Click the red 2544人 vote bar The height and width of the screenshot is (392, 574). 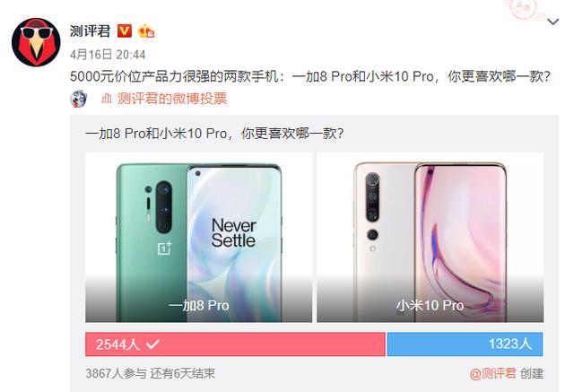tap(235, 344)
